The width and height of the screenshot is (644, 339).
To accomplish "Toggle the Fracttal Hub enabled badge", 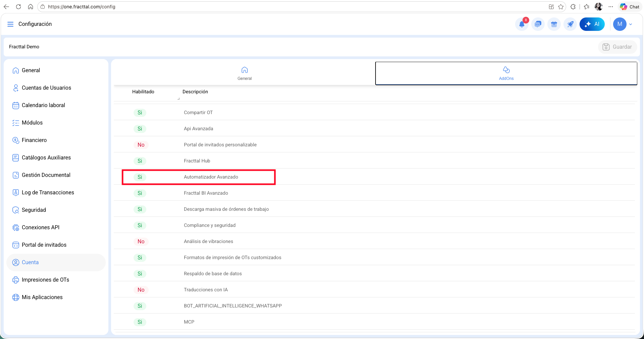I will coord(140,161).
